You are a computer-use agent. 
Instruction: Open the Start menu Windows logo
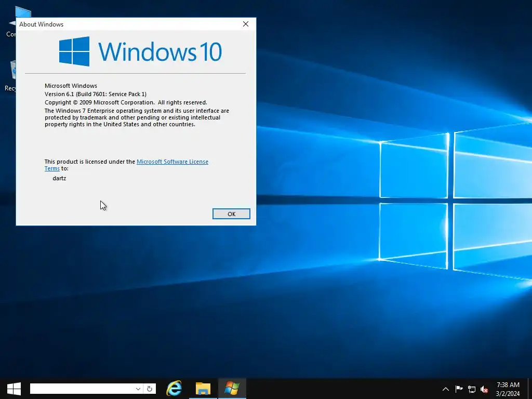coord(14,389)
